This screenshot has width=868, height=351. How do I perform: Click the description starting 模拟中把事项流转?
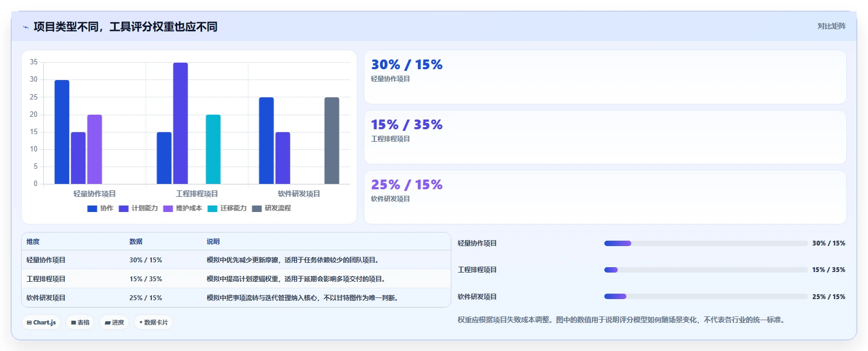tap(304, 298)
